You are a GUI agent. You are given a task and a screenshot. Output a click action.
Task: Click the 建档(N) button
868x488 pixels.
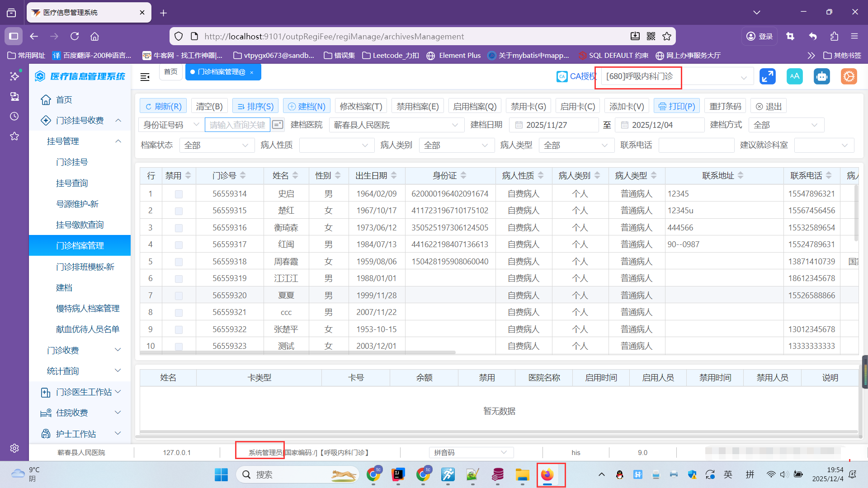307,106
